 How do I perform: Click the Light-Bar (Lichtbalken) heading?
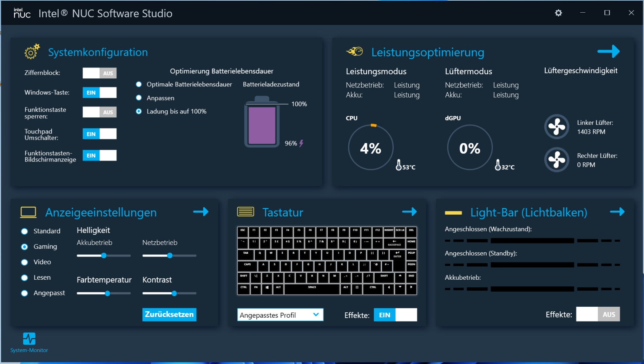[x=528, y=212]
